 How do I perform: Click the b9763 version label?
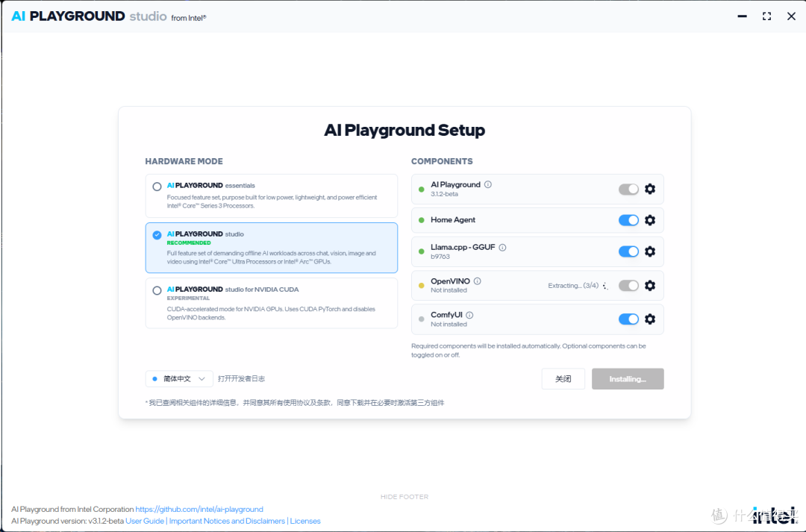(440, 257)
